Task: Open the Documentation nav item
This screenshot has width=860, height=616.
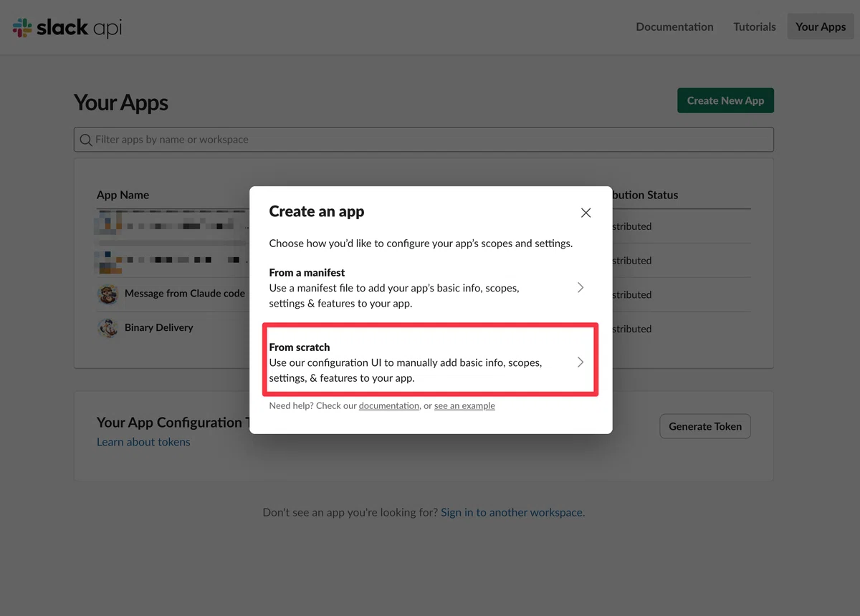Action: click(x=674, y=27)
